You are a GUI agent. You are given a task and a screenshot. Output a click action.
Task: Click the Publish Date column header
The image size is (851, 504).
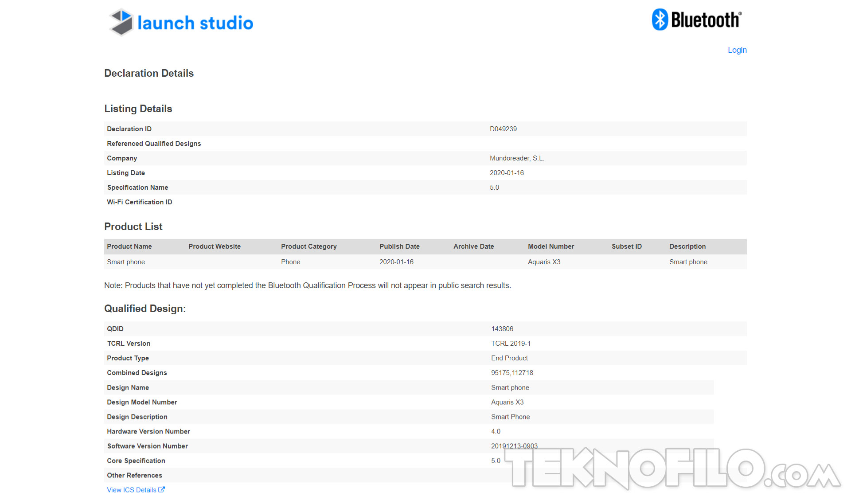399,246
